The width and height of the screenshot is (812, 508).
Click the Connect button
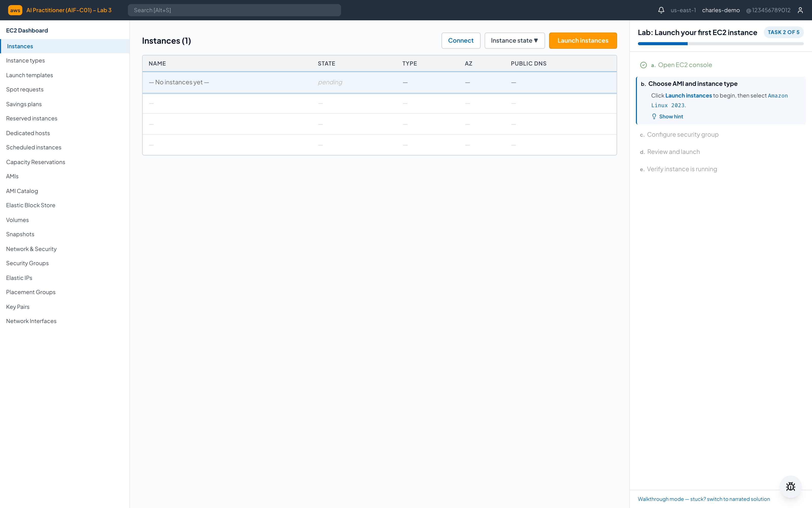pyautogui.click(x=461, y=41)
